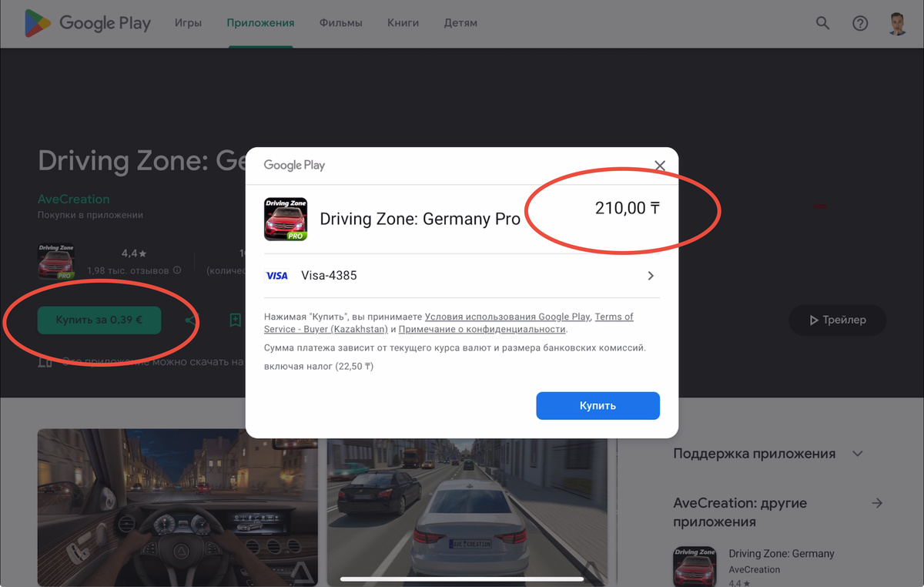
Task: Click the Google Play logo
Action: pyautogui.click(x=88, y=23)
